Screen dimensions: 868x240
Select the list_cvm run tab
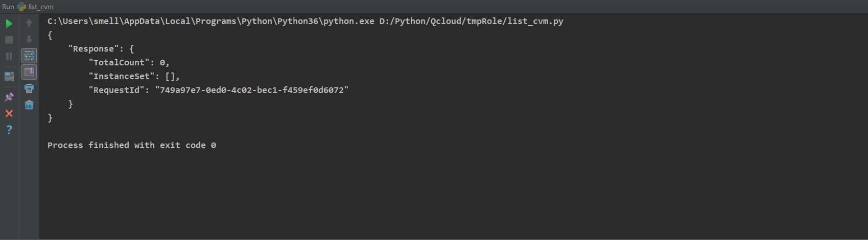click(x=35, y=7)
